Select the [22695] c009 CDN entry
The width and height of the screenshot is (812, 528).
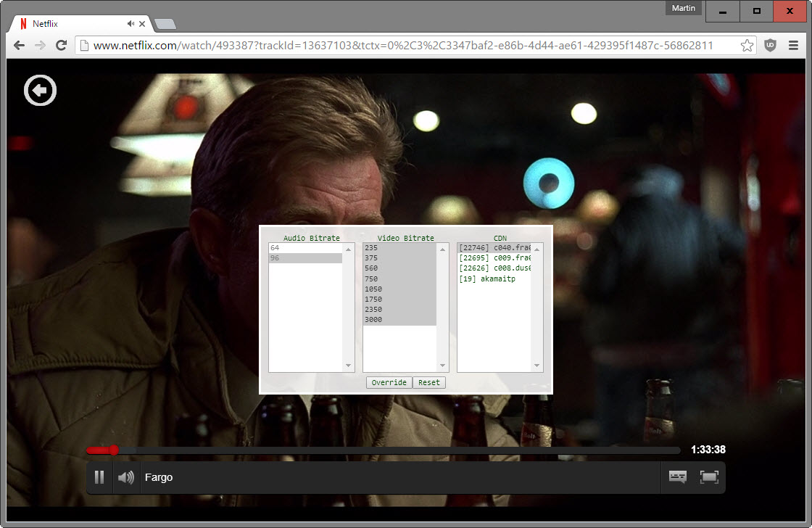coord(494,258)
